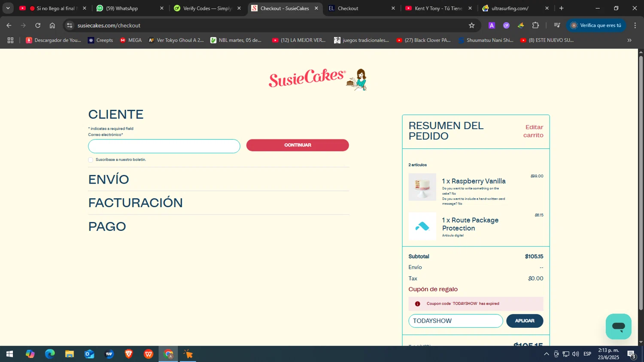644x362 pixels.
Task: Open Copilot from taskbar
Action: click(30, 354)
